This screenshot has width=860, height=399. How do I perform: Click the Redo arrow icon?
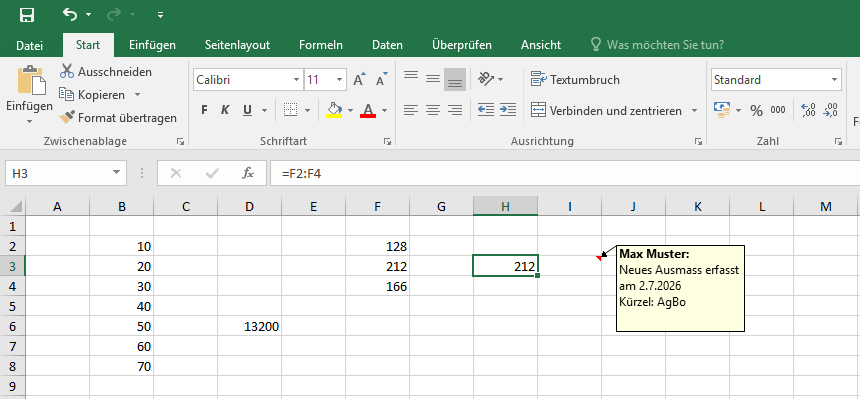pos(114,14)
